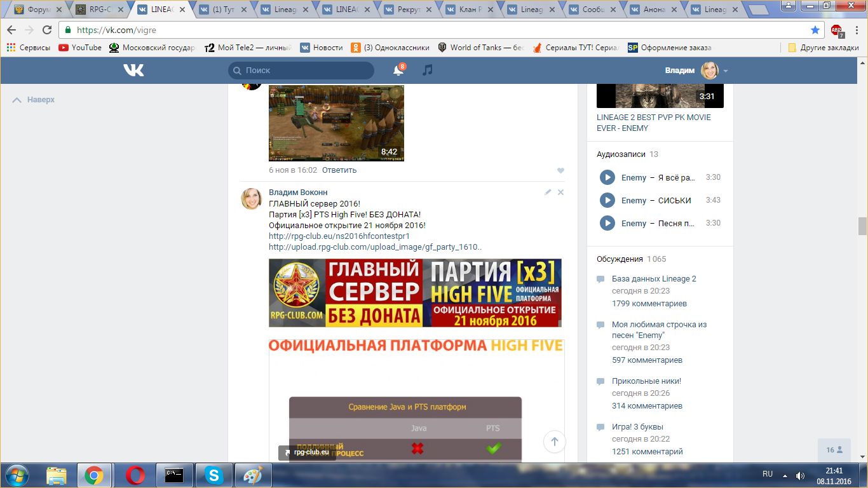Open the language indicator RU in taskbar
868x488 pixels.
768,474
